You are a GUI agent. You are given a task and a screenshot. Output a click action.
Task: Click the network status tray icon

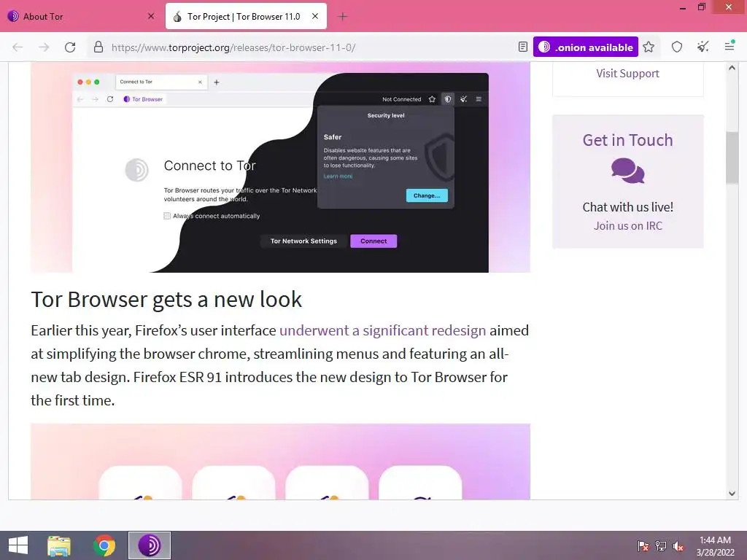[x=661, y=546]
